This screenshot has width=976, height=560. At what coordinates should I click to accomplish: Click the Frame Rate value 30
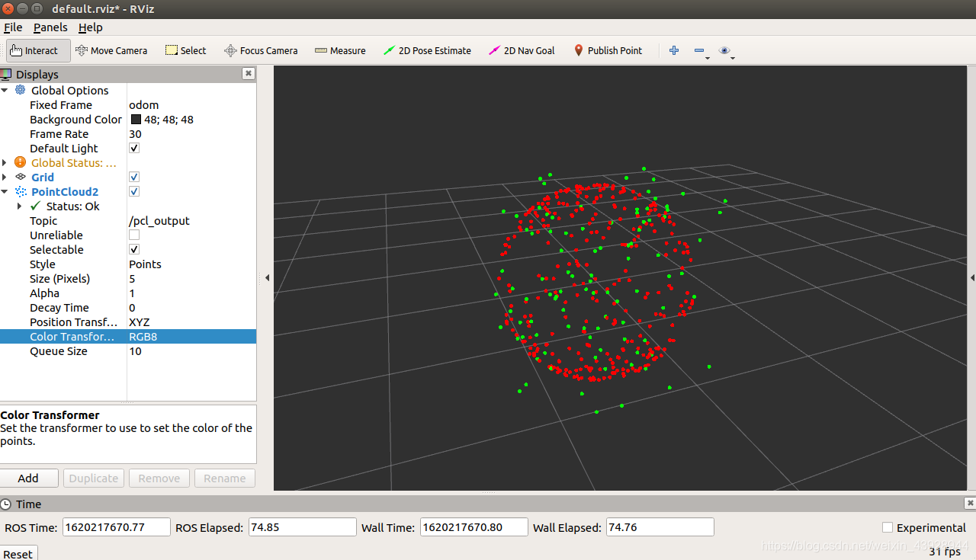pos(191,133)
